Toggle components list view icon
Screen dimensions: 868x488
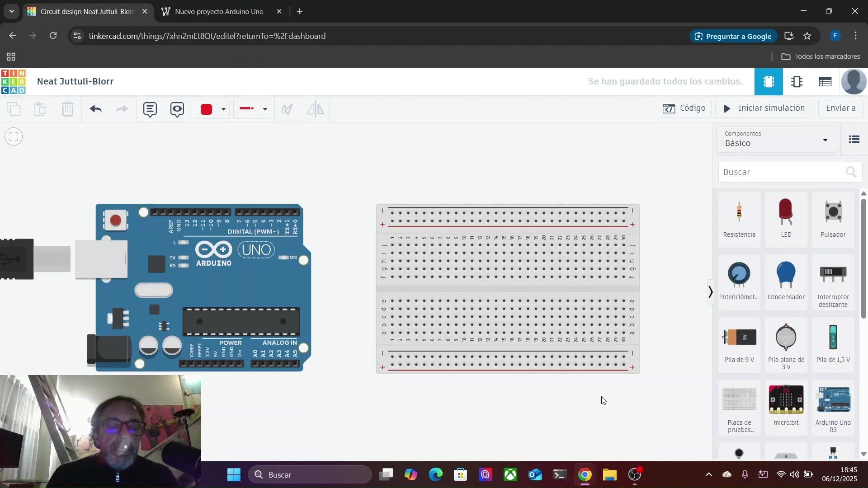pyautogui.click(x=854, y=139)
